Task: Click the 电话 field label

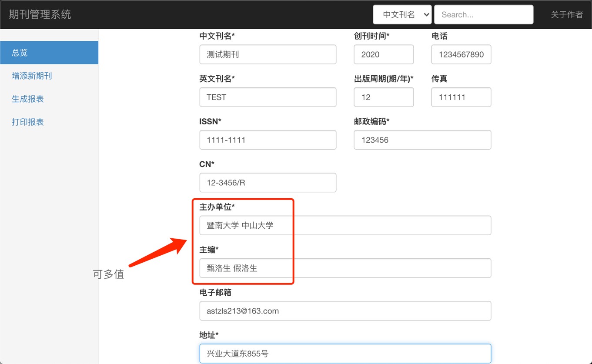Action: point(439,36)
